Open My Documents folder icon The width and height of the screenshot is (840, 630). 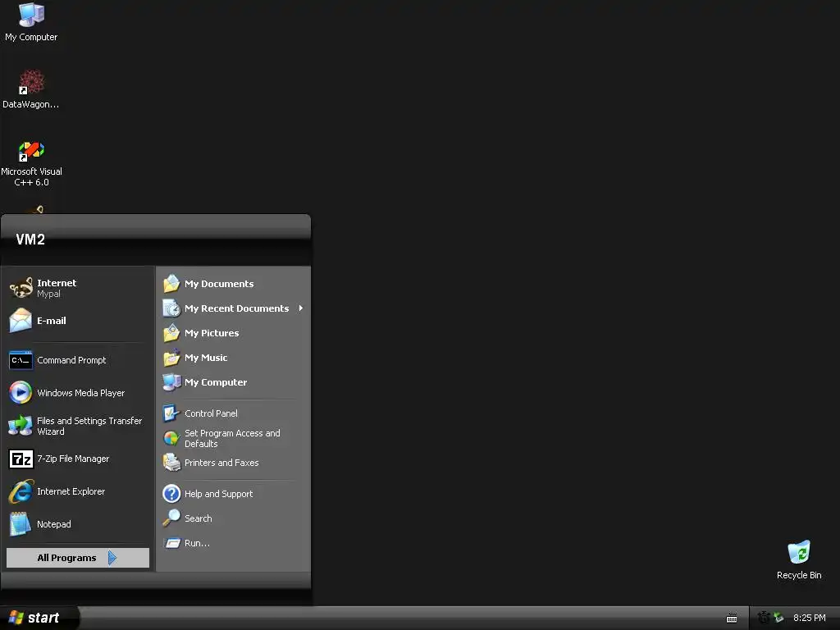171,283
